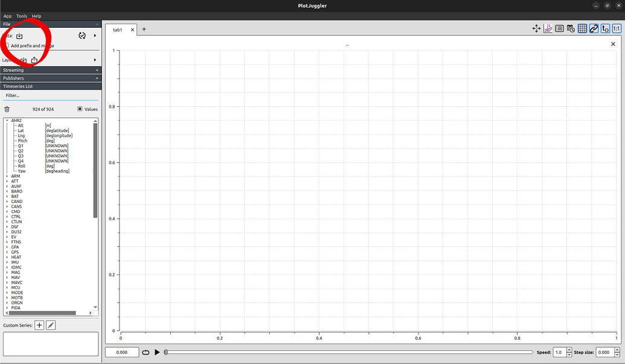The width and height of the screenshot is (625, 364).
Task: Select the pan and zoom arrows icon
Action: [536, 28]
